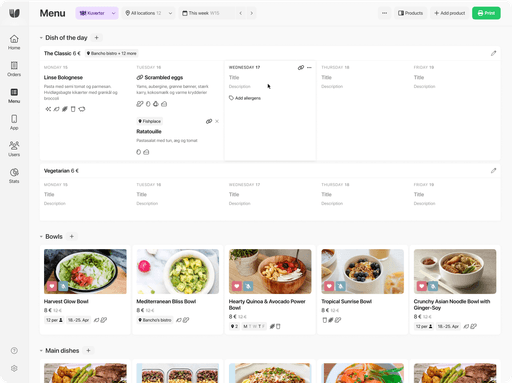Toggle favorite heart on Tropical Sunrise Bowl

[x=329, y=286]
